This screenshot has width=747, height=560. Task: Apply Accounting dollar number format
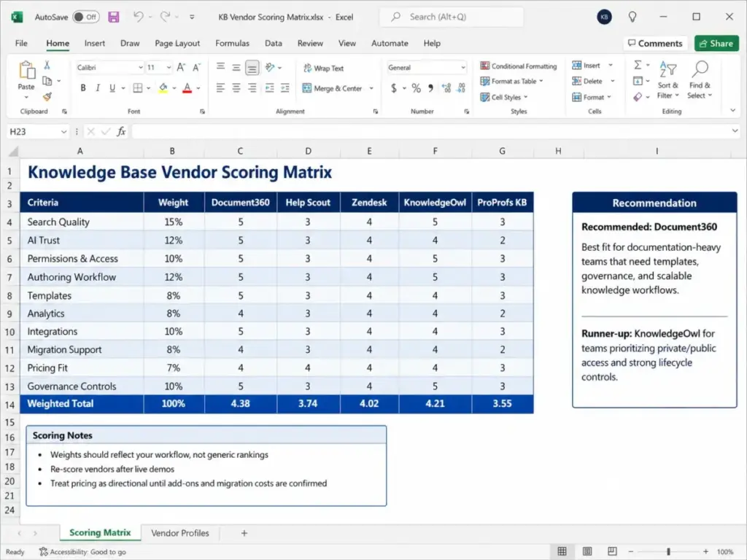(x=394, y=88)
